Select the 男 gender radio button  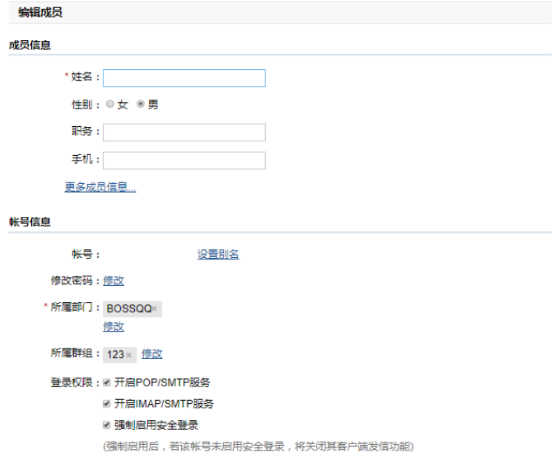pos(141,104)
